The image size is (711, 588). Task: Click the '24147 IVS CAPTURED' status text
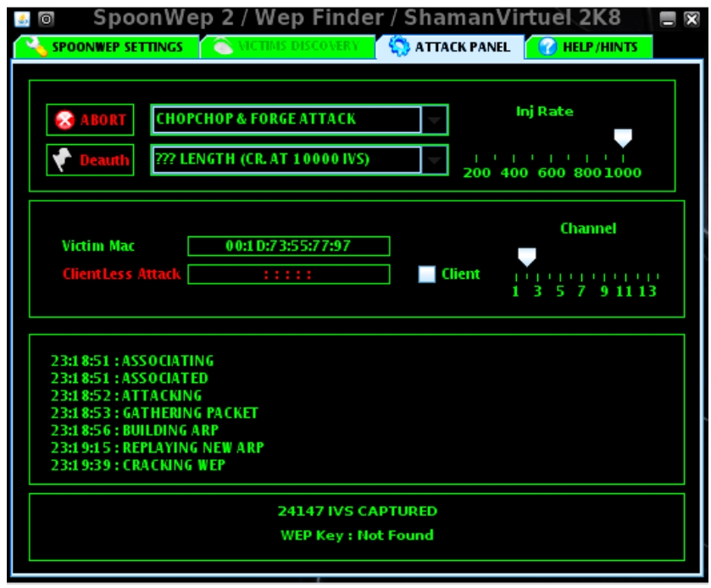click(x=358, y=511)
